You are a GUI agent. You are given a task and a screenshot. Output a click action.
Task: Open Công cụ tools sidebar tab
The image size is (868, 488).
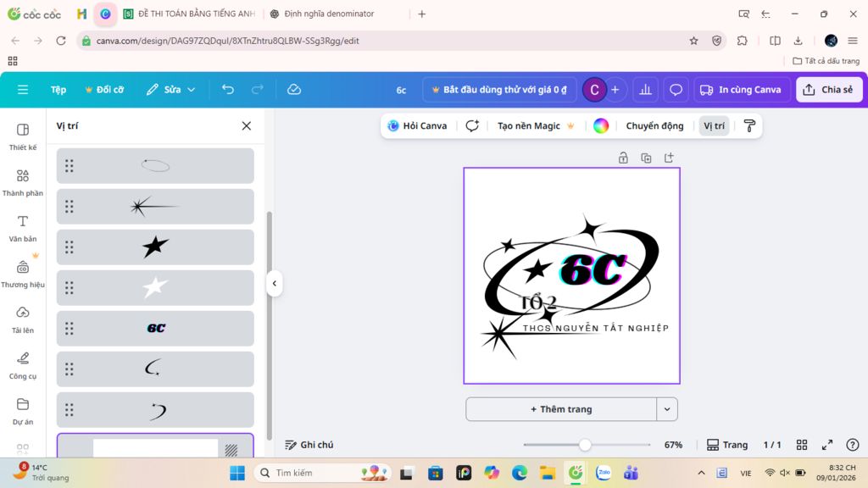[23, 366]
